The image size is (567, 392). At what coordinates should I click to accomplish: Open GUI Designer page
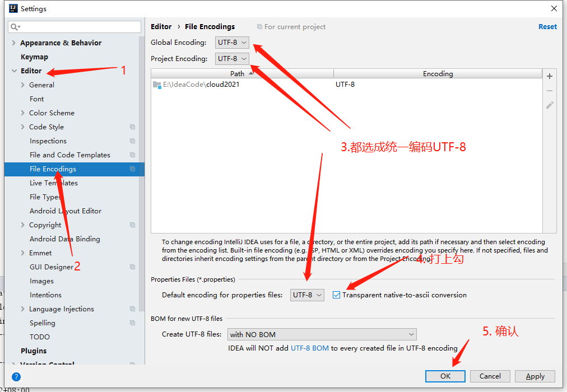(52, 267)
